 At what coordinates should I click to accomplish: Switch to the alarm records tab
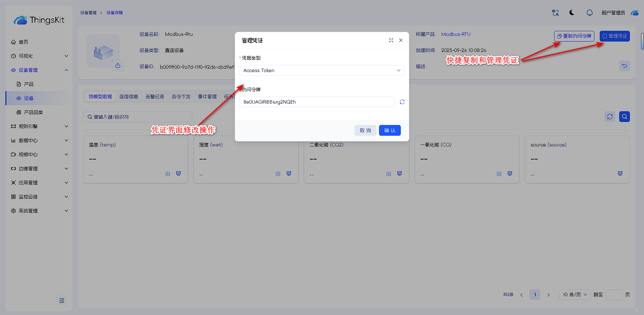[155, 97]
